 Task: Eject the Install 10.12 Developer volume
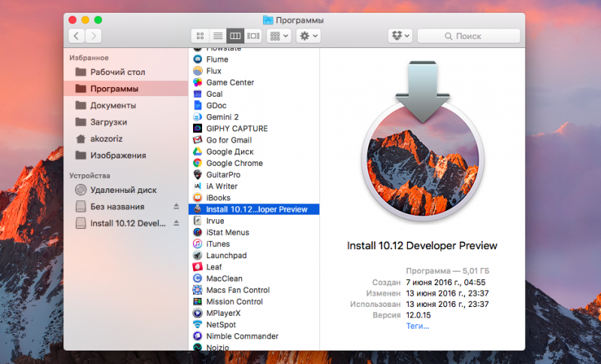click(177, 224)
